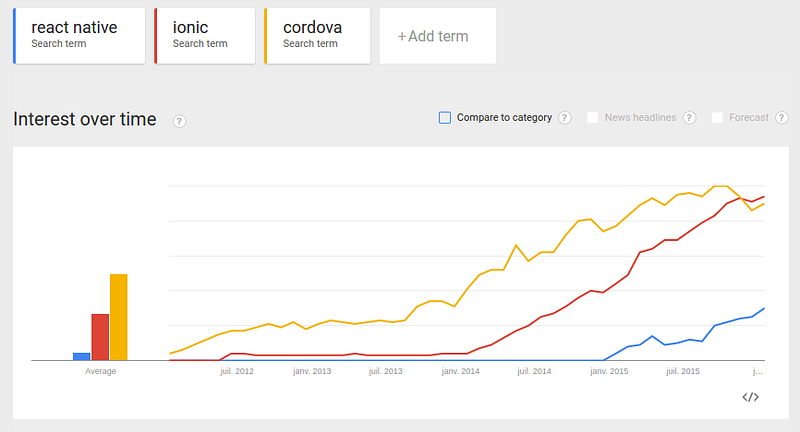
Task: Click the Average label under bars
Action: (101, 371)
